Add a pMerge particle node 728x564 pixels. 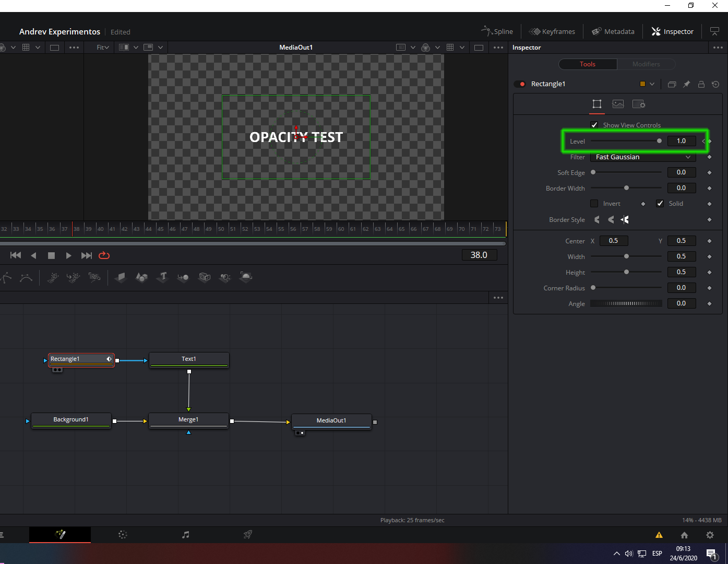click(74, 277)
